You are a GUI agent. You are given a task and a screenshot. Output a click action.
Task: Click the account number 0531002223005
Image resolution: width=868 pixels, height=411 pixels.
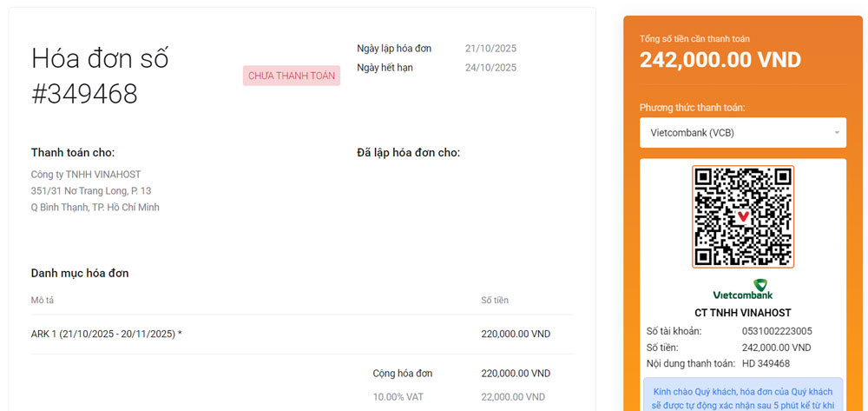(777, 331)
